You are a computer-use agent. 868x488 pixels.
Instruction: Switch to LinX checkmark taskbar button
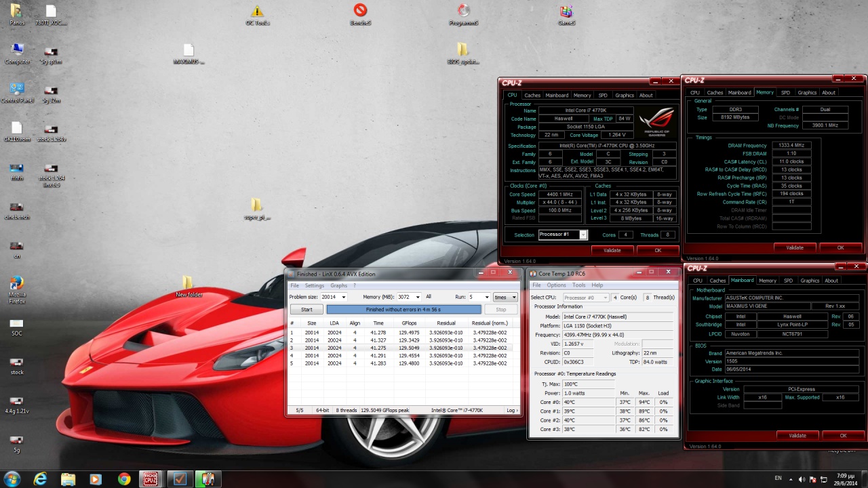click(179, 479)
